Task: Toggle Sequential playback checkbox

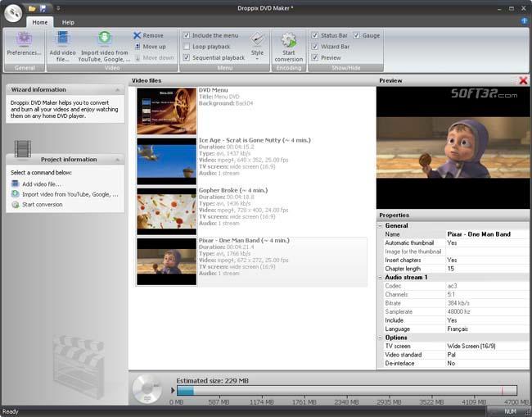Action: [187, 57]
